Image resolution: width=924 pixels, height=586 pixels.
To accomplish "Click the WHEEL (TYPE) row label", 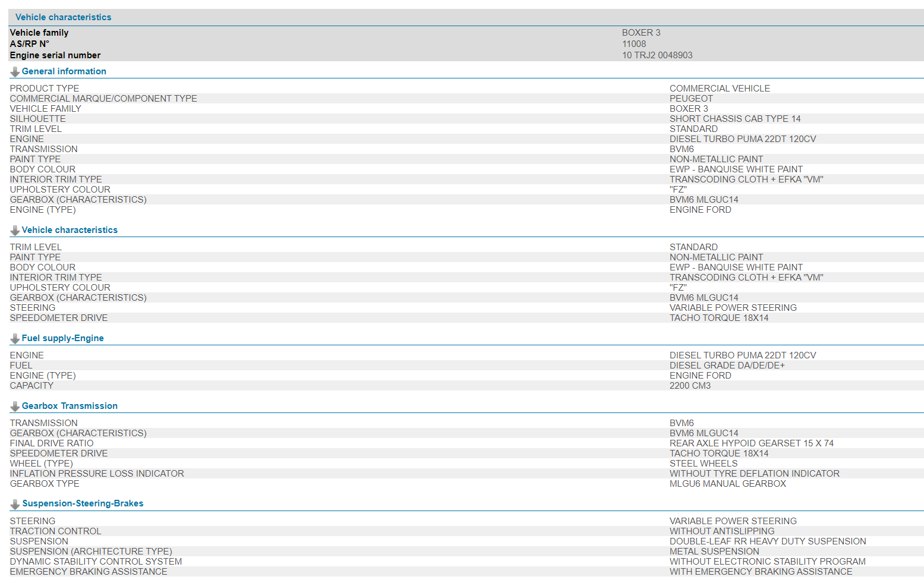I will [x=42, y=464].
